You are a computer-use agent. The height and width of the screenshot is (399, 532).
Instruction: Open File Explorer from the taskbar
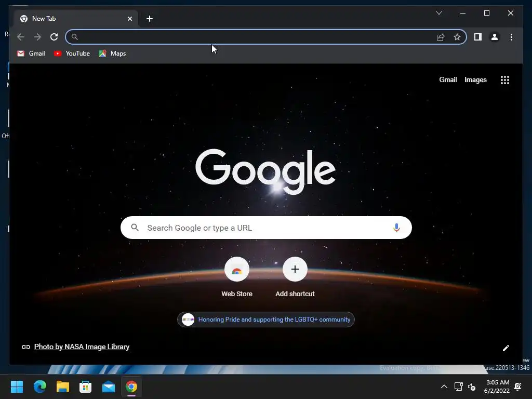[63, 387]
